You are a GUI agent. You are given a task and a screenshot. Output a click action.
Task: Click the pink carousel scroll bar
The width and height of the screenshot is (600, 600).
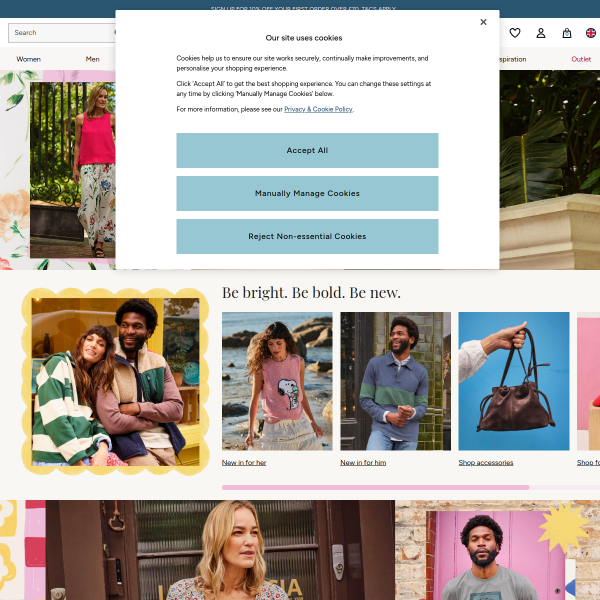click(x=375, y=488)
